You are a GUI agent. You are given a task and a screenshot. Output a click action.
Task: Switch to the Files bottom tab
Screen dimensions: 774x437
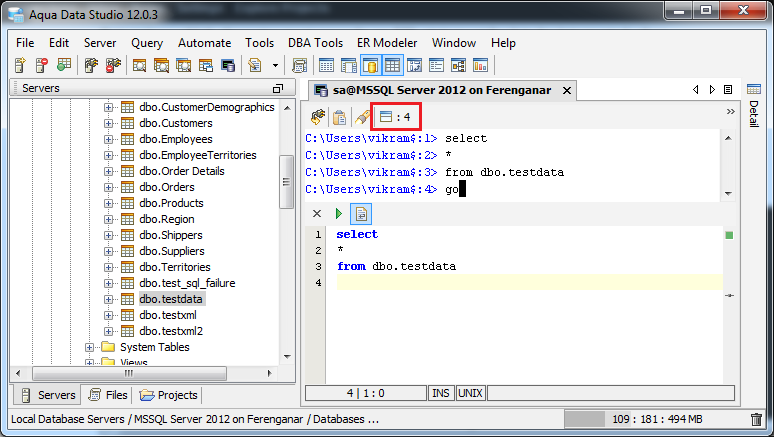[x=108, y=395]
